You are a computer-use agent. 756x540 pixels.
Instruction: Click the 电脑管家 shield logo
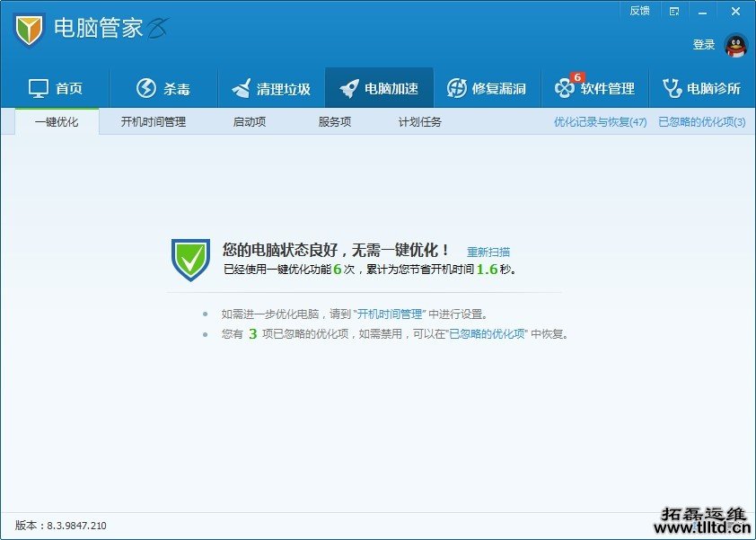tap(30, 30)
